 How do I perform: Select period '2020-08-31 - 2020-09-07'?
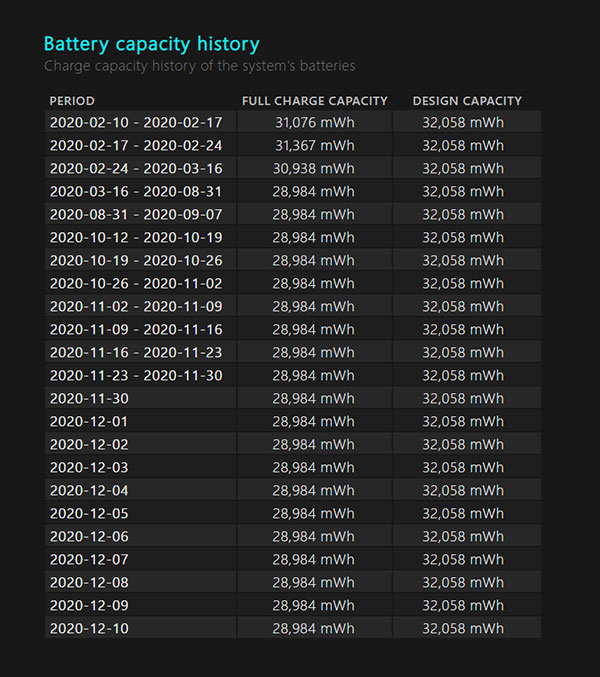pos(136,215)
